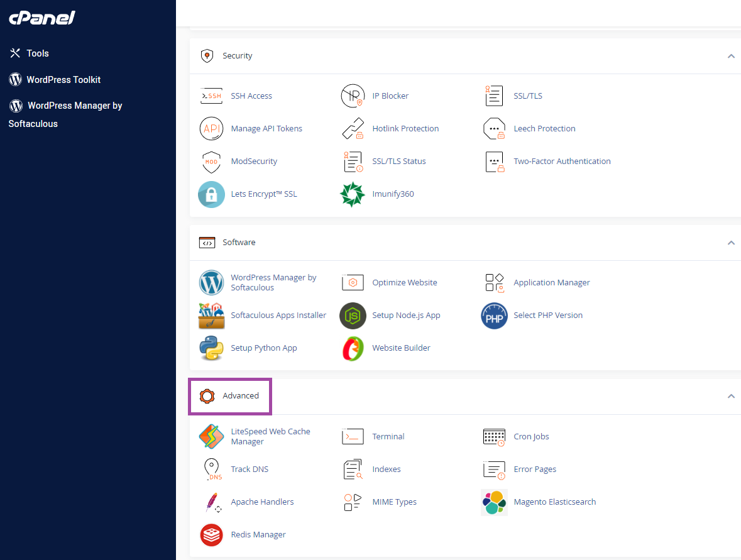Viewport: 741px width, 560px height.
Task: Open the ModSecurity text link
Action: (x=254, y=161)
